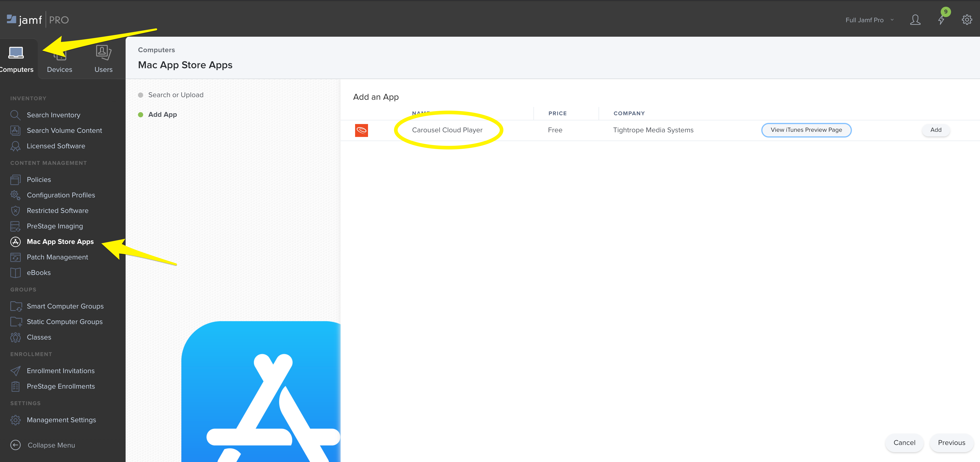
Task: Select the Carousel Cloud Player name
Action: (447, 130)
